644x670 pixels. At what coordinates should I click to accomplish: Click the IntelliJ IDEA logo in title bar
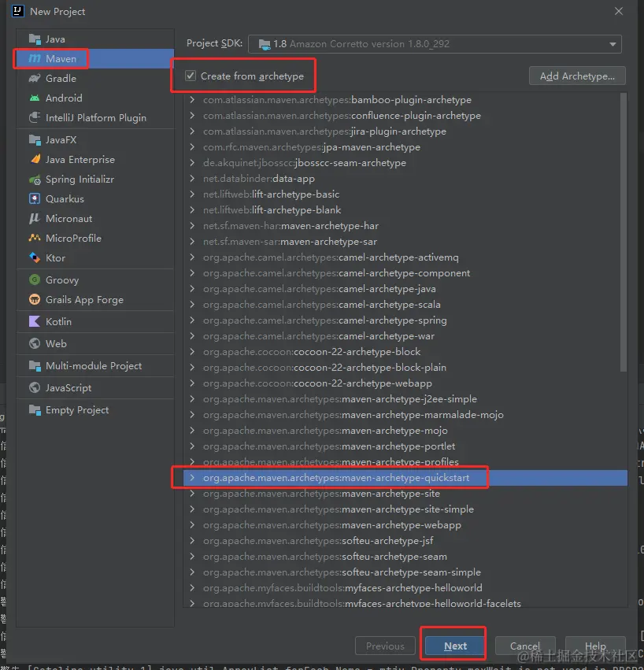click(17, 11)
